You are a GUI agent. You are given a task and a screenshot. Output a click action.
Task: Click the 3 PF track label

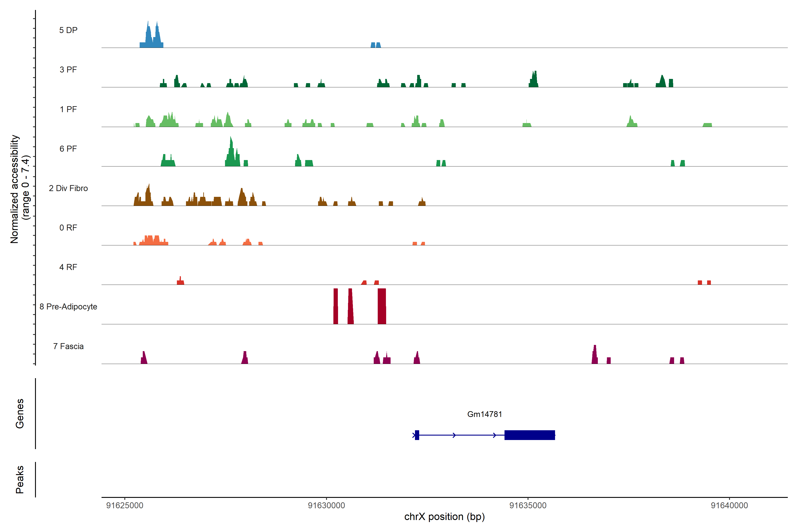68,70
